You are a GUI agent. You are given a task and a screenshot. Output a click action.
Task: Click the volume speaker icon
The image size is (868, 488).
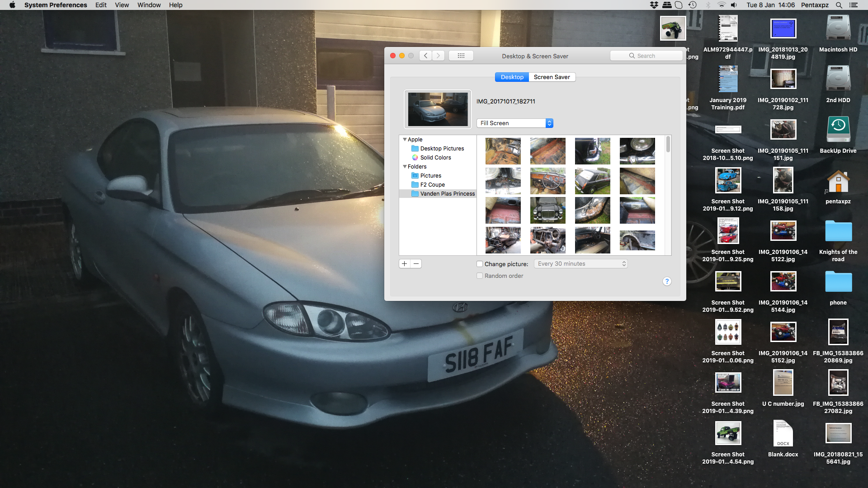[x=734, y=5]
